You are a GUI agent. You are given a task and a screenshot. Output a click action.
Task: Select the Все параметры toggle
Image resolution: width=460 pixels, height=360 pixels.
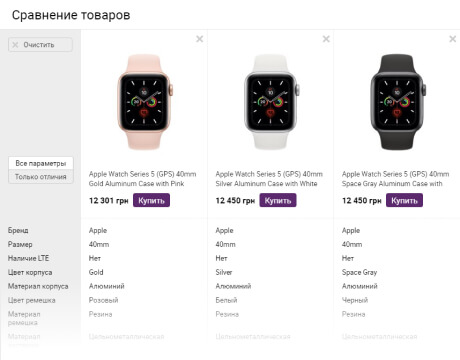[41, 163]
